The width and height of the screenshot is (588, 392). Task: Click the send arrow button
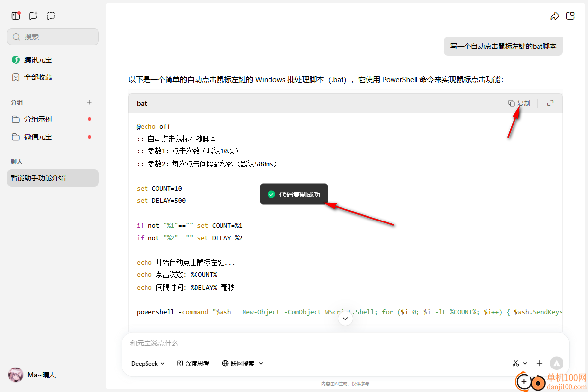click(x=557, y=363)
